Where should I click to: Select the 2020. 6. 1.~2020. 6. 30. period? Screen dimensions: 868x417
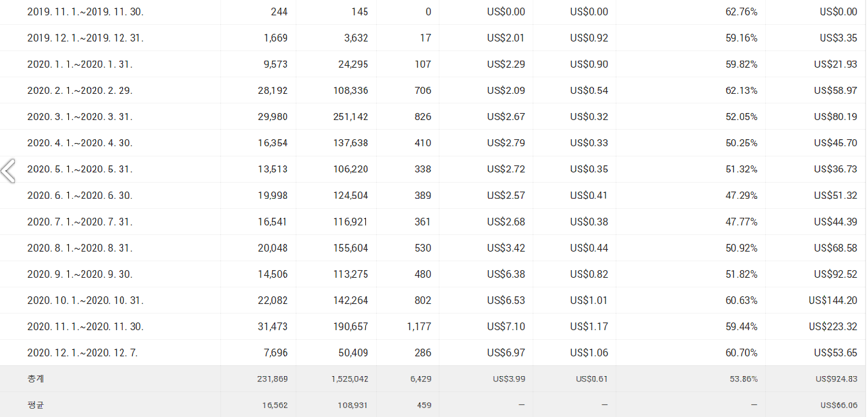pos(80,195)
